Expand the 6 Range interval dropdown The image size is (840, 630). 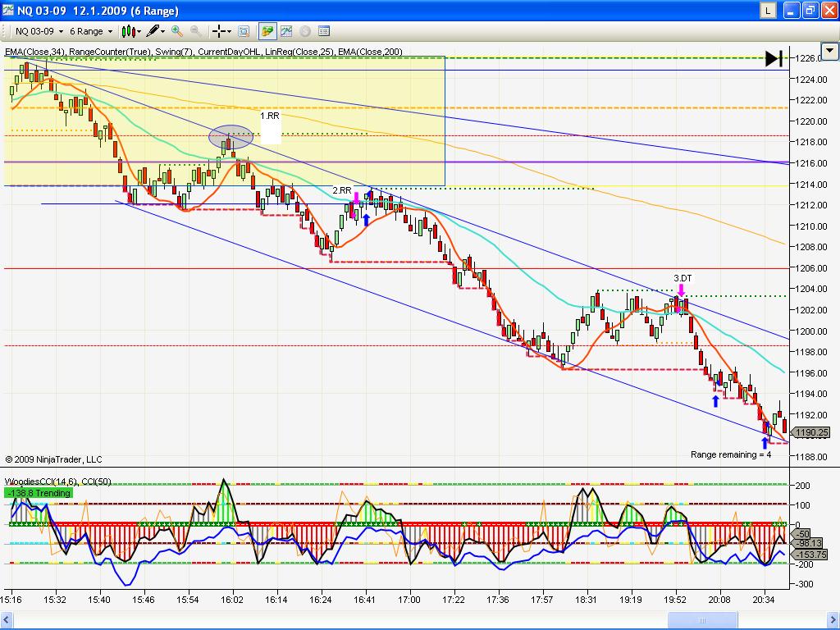coord(111,31)
